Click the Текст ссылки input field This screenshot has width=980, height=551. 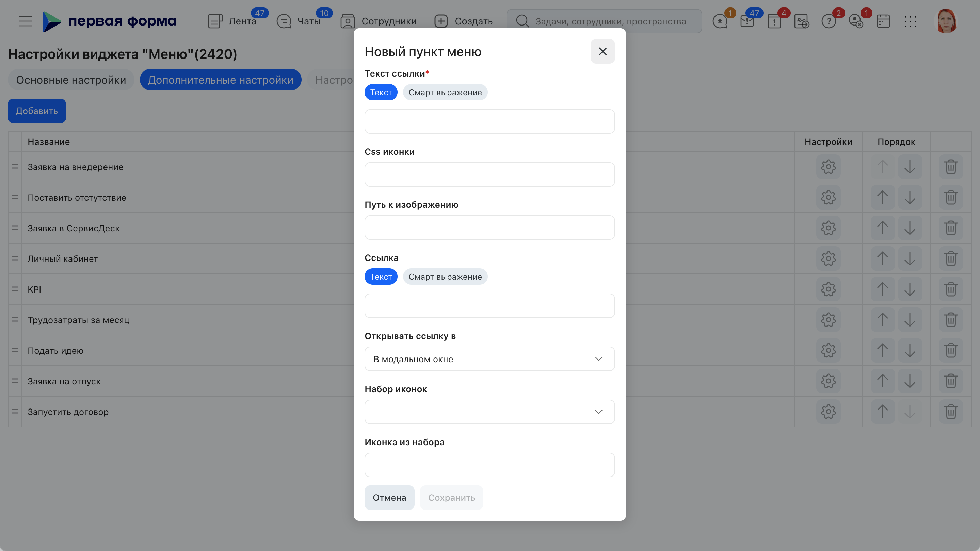pos(489,121)
